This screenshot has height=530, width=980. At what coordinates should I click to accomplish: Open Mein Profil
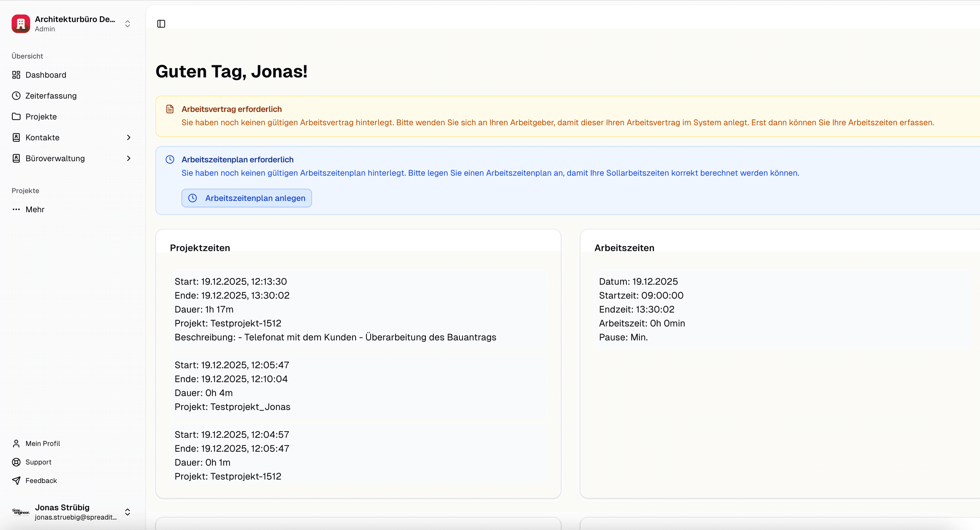[x=43, y=444]
